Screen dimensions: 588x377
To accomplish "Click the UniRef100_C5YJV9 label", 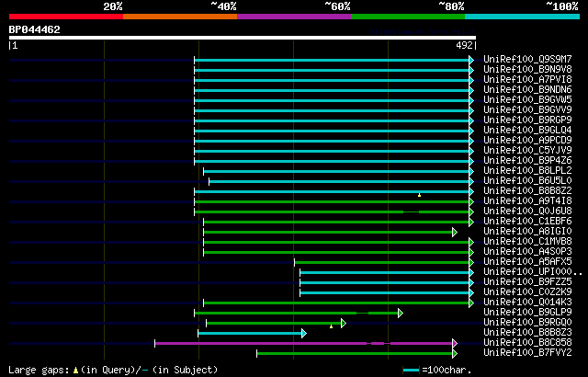I will pyautogui.click(x=527, y=151).
